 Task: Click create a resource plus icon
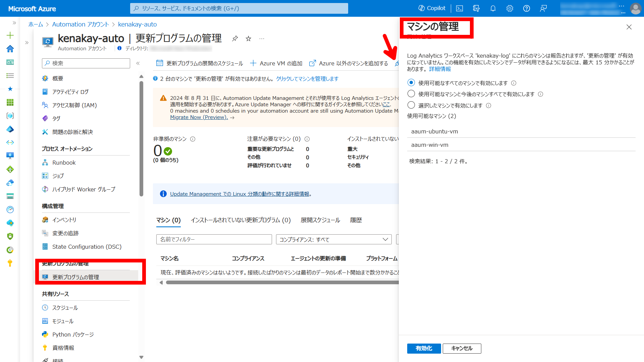click(10, 35)
